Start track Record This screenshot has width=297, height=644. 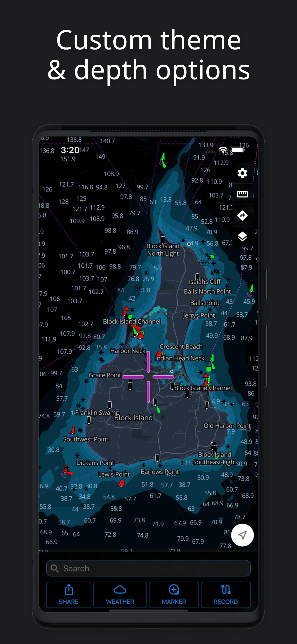pos(226,594)
